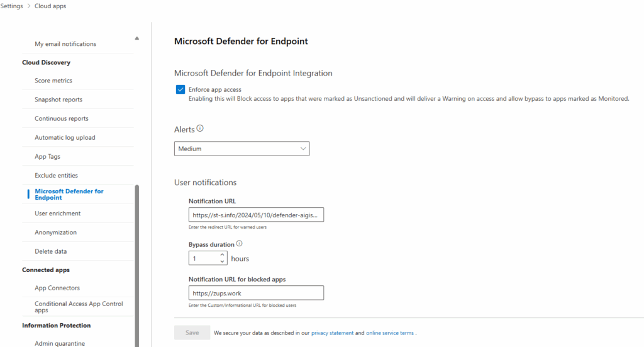
Task: Open the online service terms link
Action: click(x=390, y=333)
